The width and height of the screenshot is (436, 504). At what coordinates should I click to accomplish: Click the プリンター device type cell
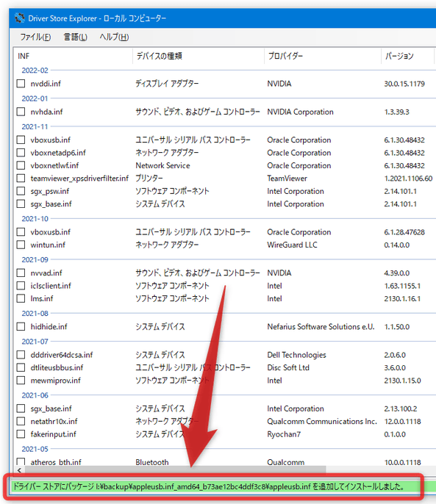[149, 178]
